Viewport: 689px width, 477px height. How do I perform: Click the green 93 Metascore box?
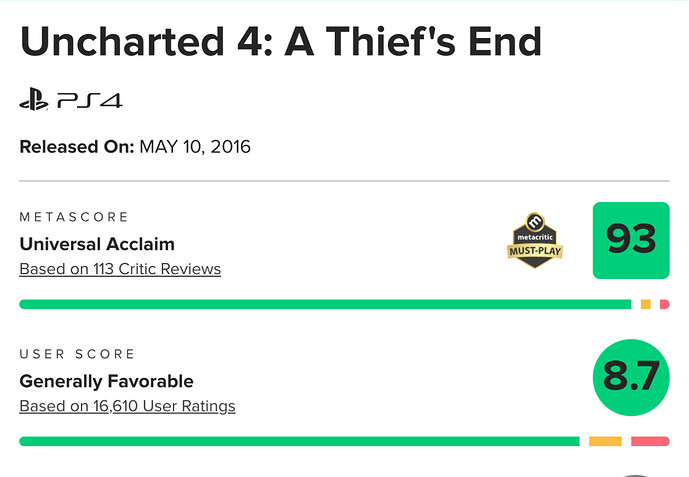631,240
